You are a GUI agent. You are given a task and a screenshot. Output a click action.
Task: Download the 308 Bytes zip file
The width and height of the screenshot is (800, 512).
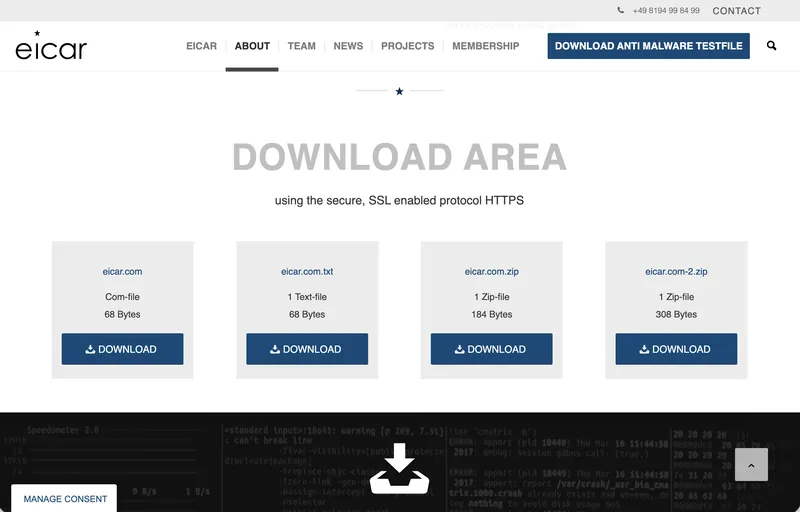[676, 349]
